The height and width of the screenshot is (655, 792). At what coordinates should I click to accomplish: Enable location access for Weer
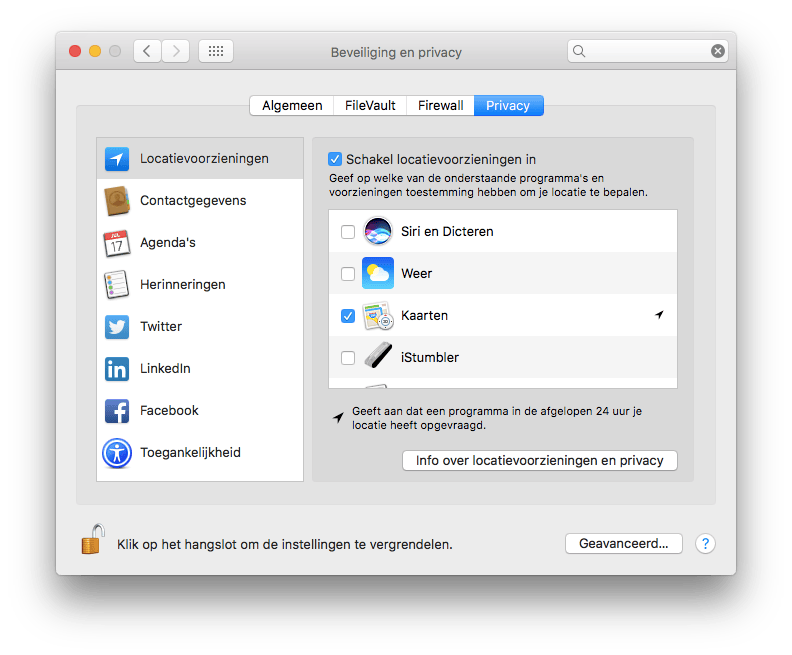point(348,274)
